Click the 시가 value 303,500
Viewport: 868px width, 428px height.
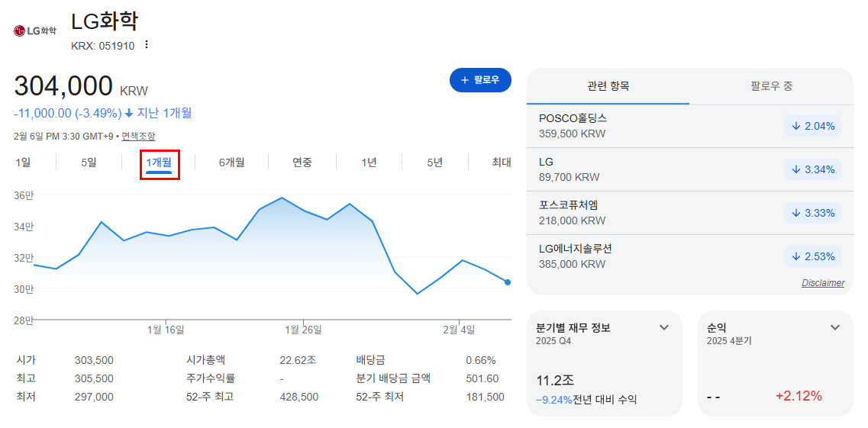(x=94, y=361)
